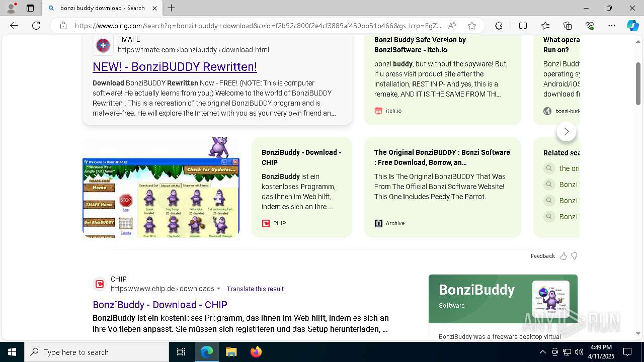
Task: Open the Extensions puzzle icon
Action: point(499,26)
